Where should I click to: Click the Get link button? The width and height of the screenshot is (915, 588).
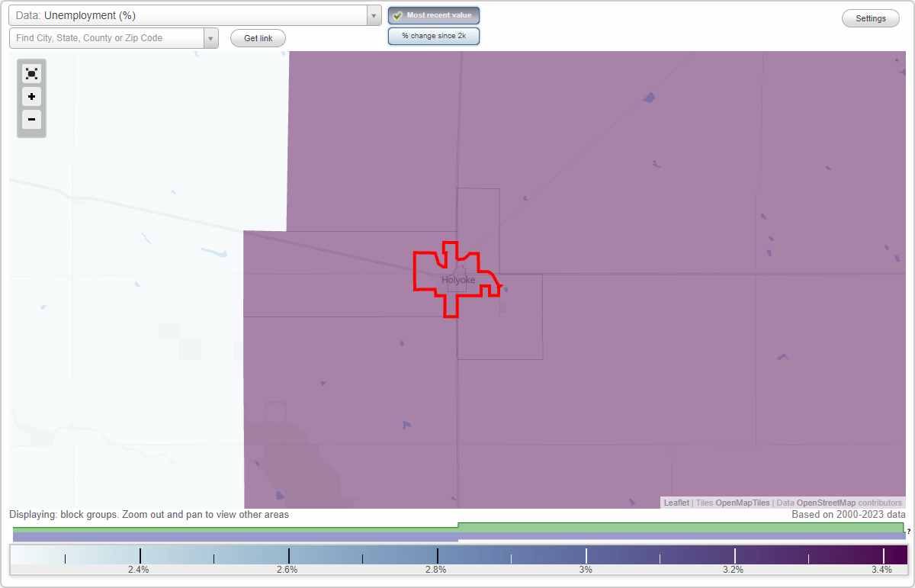pyautogui.click(x=258, y=38)
